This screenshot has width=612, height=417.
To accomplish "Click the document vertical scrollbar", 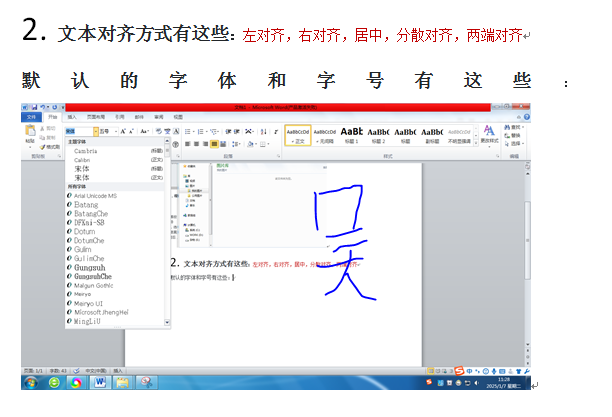I will (x=527, y=240).
